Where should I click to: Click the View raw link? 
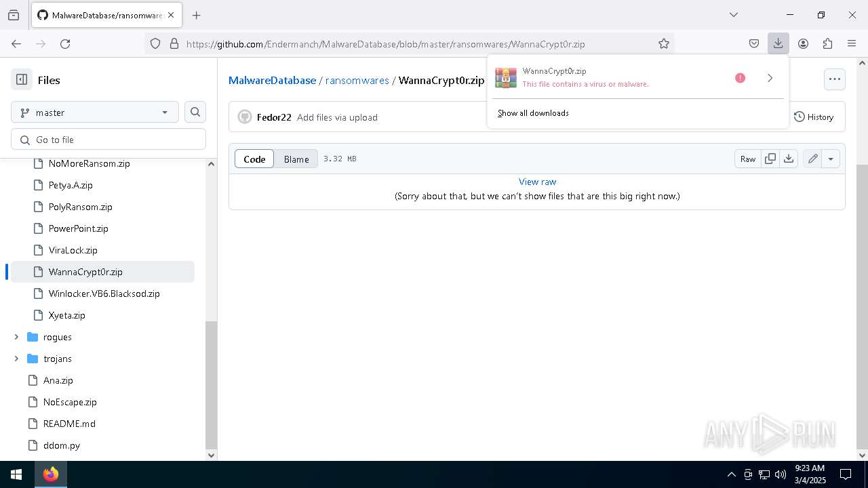tap(537, 182)
